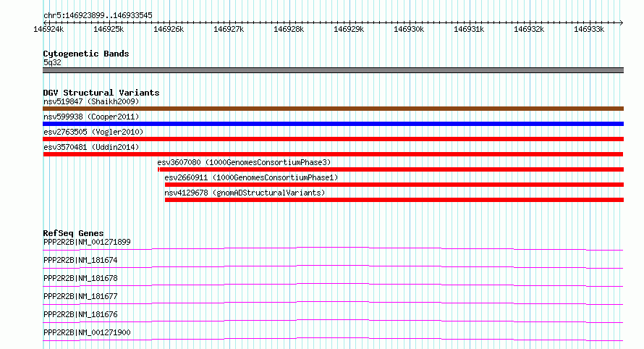Click the magenta intron line of NM_181674
Image resolution: width=644 pixels, height=349 pixels.
333,266
